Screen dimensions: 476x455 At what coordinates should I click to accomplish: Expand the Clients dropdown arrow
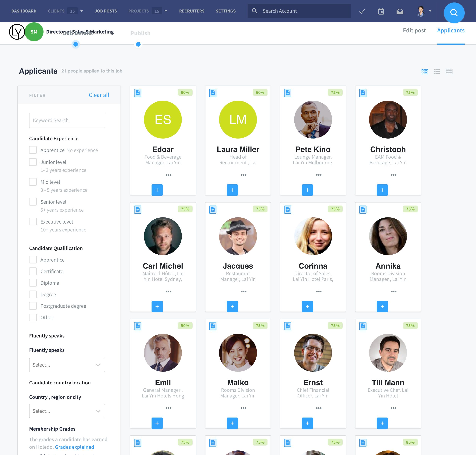point(82,11)
